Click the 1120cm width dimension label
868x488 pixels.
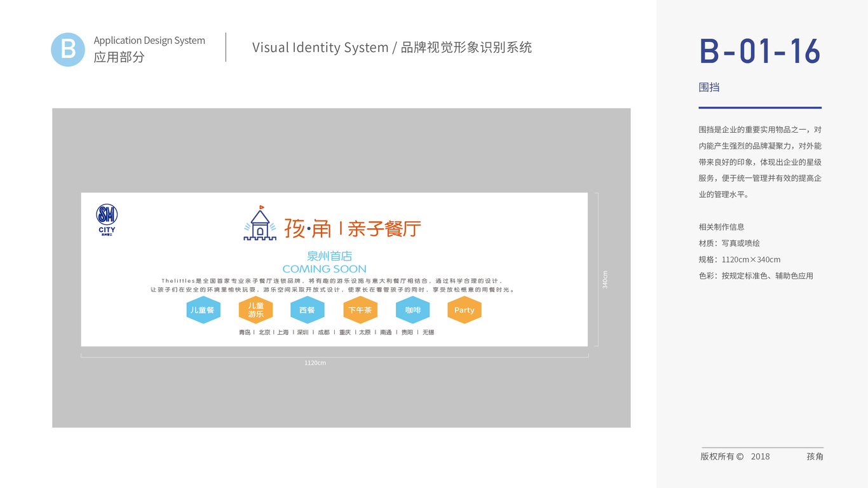[x=315, y=363]
